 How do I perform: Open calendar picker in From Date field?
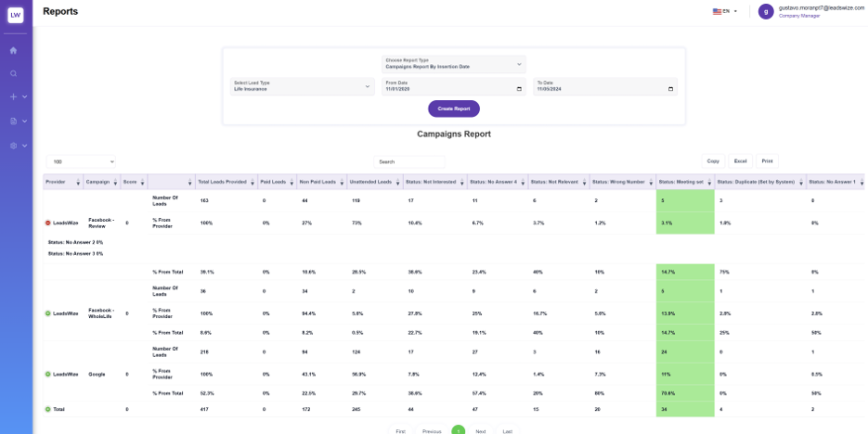(x=518, y=89)
